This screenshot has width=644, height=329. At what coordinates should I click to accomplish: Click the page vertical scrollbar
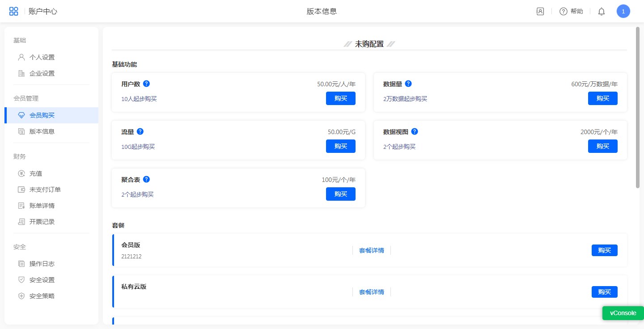637,107
